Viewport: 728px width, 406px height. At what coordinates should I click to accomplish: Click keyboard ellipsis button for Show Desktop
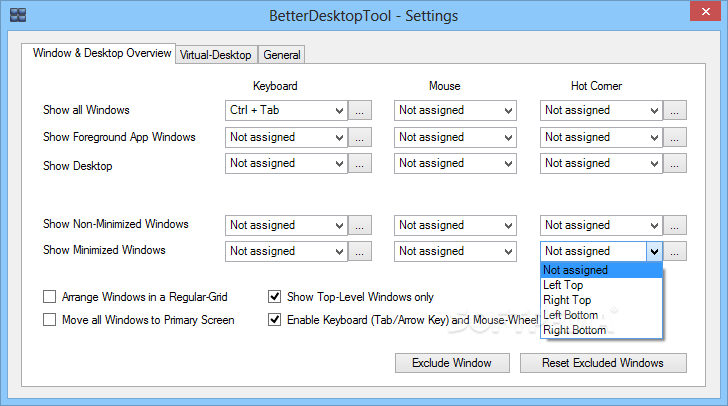point(360,164)
